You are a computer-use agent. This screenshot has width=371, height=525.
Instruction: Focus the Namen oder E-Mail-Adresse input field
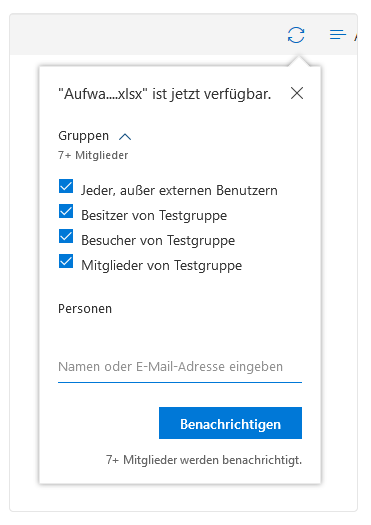(180, 367)
